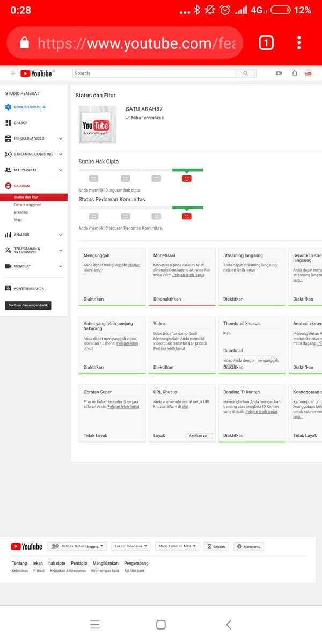
Task: Expand the Pengelola Video section chevron
Action: pyautogui.click(x=61, y=138)
